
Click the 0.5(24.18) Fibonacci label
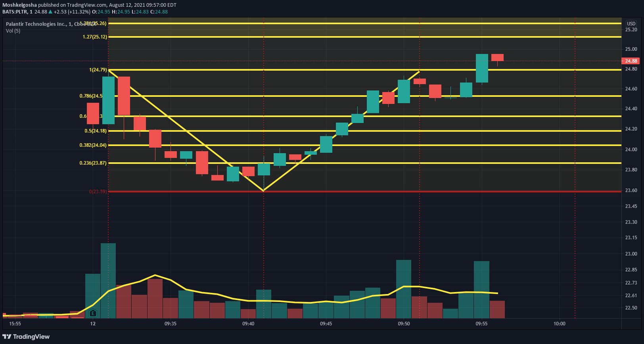pos(96,131)
